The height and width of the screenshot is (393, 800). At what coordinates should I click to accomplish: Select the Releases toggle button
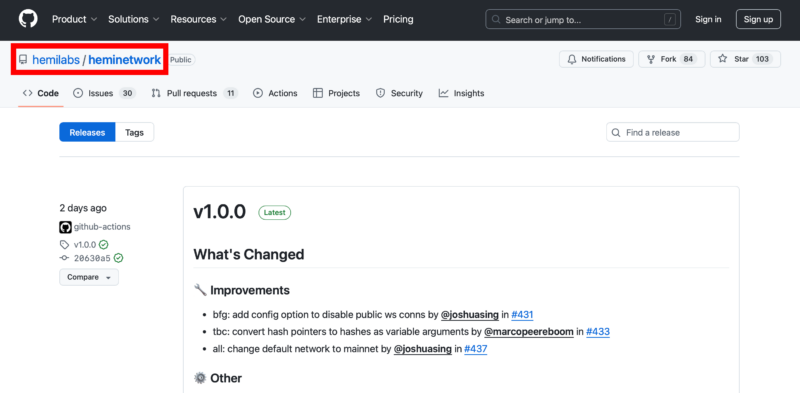87,132
